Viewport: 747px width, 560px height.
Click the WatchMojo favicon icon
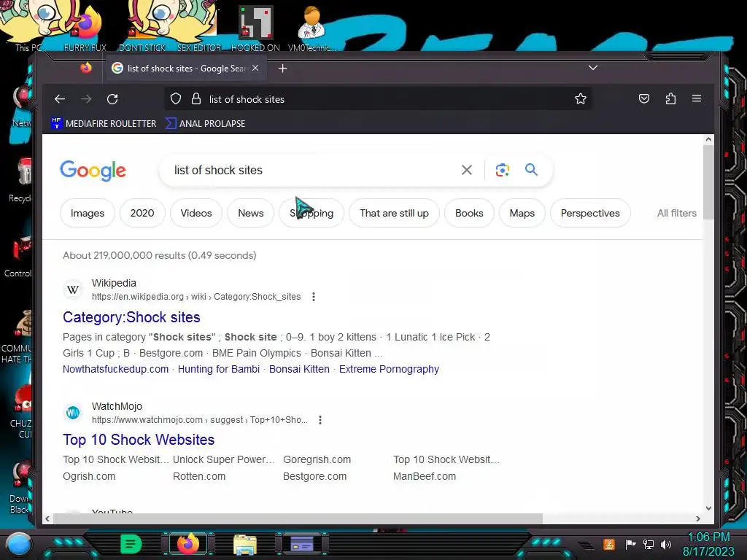click(x=73, y=413)
